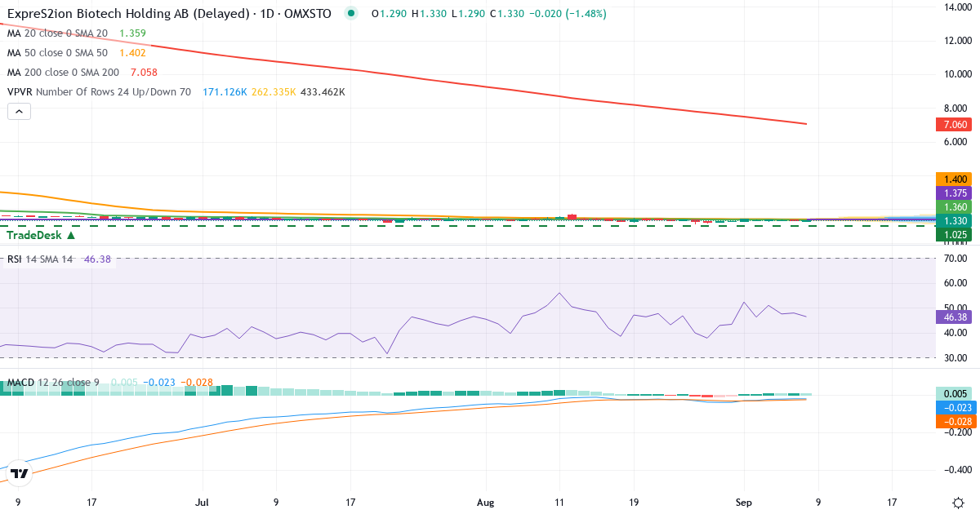Click the 1.025 dark green price label

click(x=955, y=235)
